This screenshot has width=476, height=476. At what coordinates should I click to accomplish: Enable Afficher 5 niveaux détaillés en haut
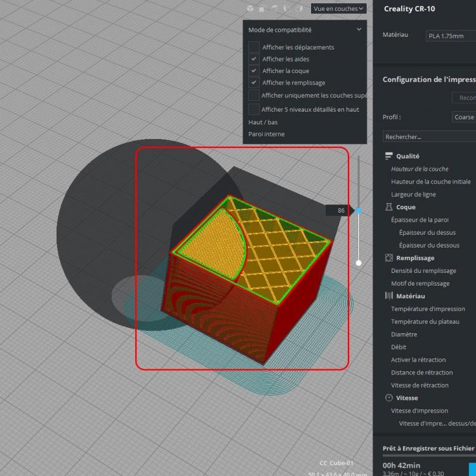click(x=254, y=109)
